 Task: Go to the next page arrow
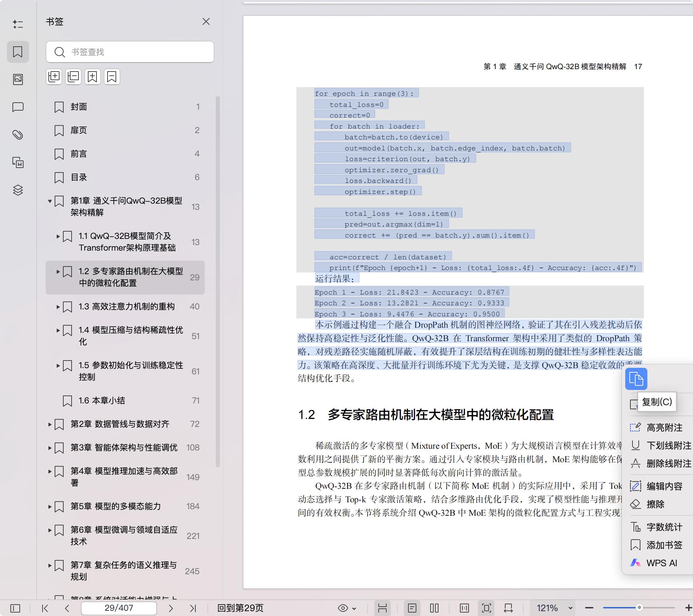(171, 608)
